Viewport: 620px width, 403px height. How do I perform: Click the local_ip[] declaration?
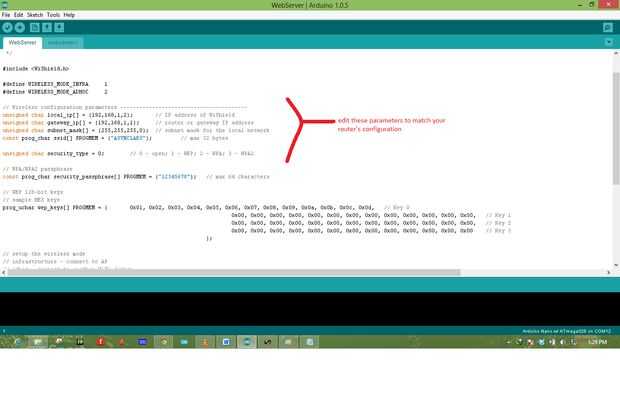68,115
